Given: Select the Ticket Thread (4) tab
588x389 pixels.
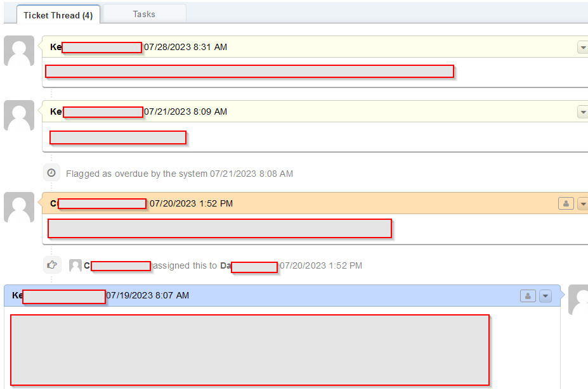Looking at the screenshot, I should (58, 15).
